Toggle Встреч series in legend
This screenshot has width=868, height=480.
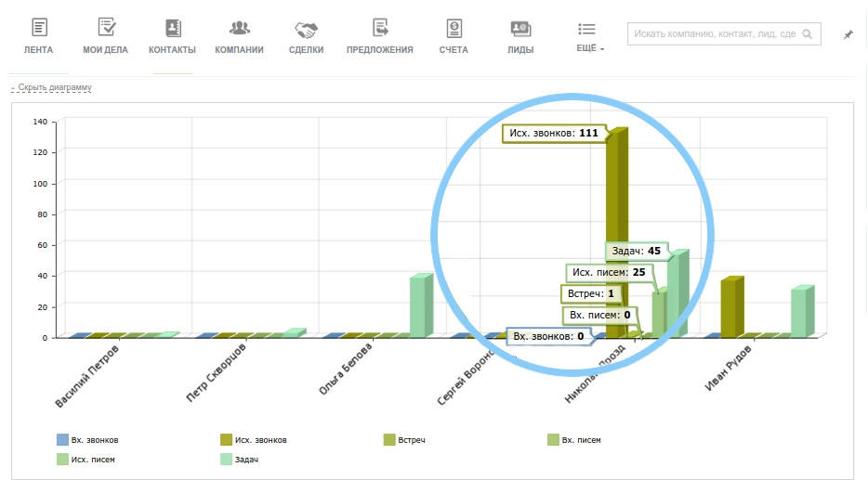click(x=404, y=440)
